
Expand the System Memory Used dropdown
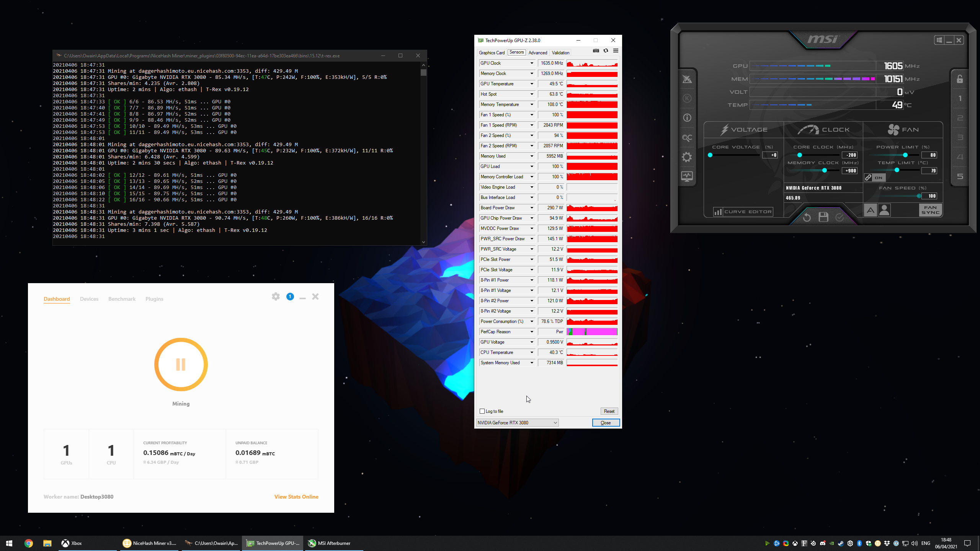point(532,363)
